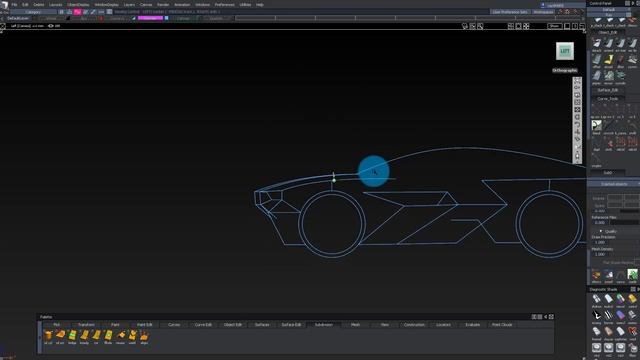Click the Reference Files value field
Viewport: 640px width, 360px height.
(x=600, y=223)
